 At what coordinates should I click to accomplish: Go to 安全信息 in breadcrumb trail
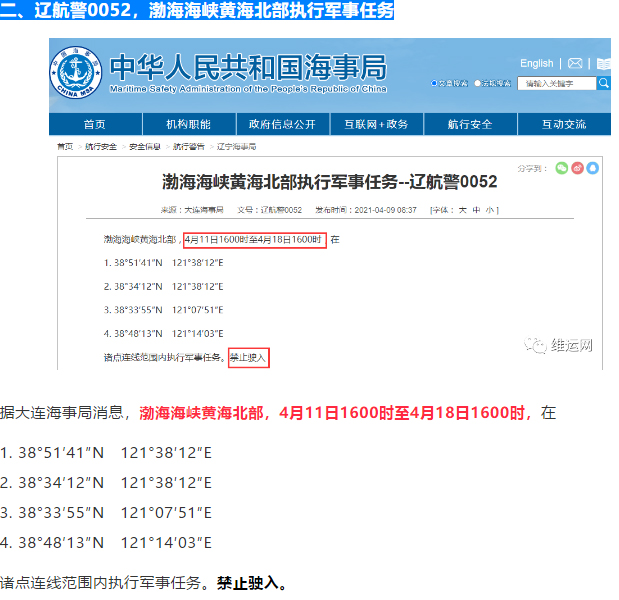coord(145,147)
